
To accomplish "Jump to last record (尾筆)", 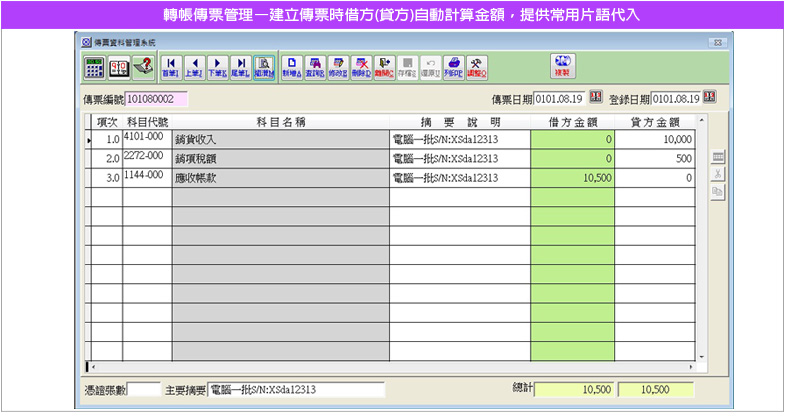I will click(240, 68).
